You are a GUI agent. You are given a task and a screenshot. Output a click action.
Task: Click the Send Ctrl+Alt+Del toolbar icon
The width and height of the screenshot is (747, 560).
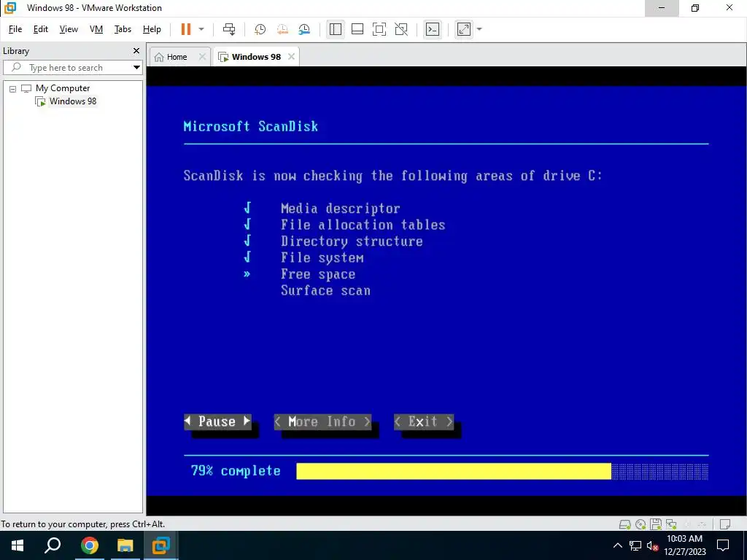[x=229, y=29]
